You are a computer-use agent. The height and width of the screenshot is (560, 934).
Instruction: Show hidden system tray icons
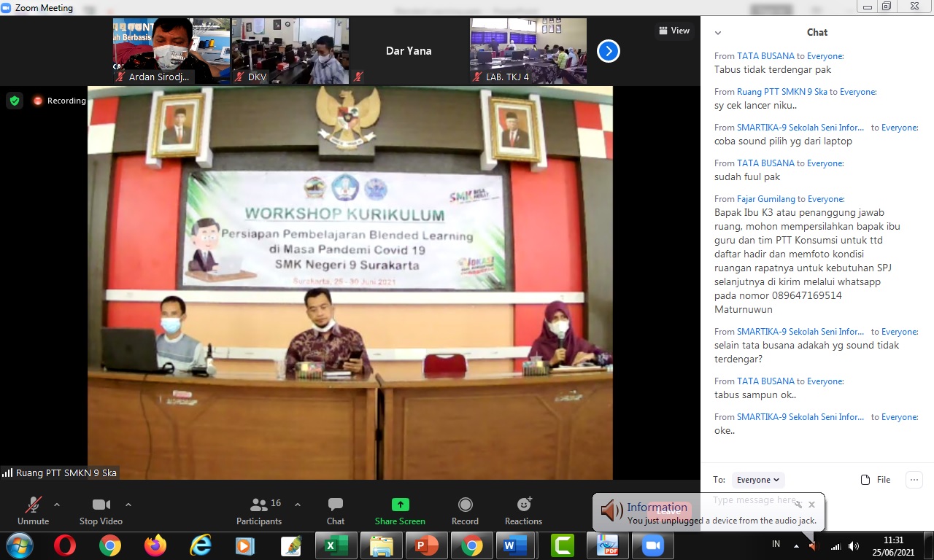[796, 545]
